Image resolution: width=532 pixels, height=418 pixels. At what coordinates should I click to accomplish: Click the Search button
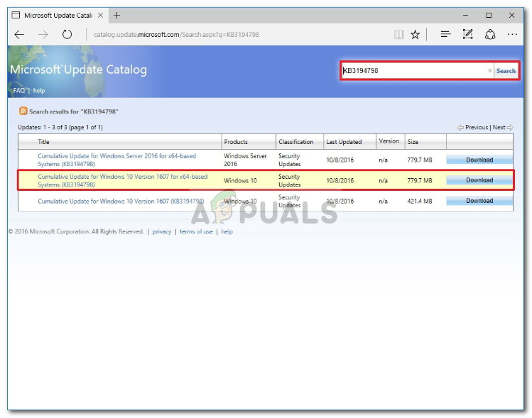(506, 70)
